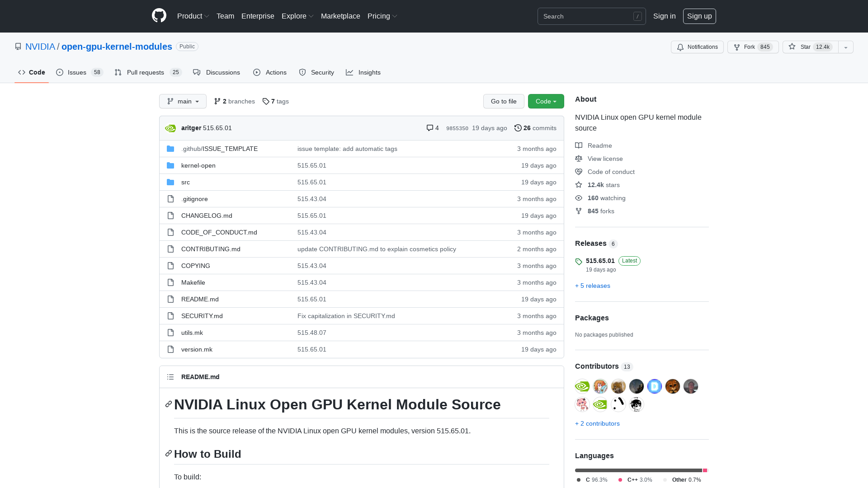
Task: Click the tag icon beside release 515.65.01
Action: 579,262
